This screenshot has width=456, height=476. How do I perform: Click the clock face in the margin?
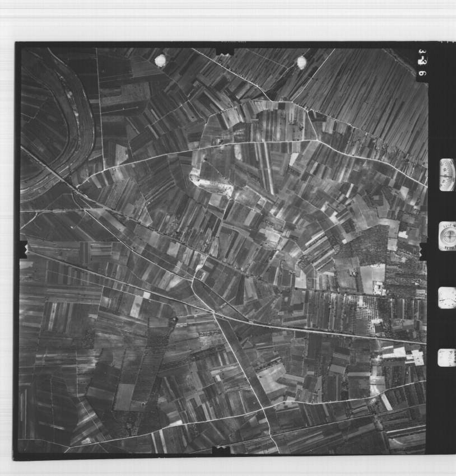pos(447,298)
